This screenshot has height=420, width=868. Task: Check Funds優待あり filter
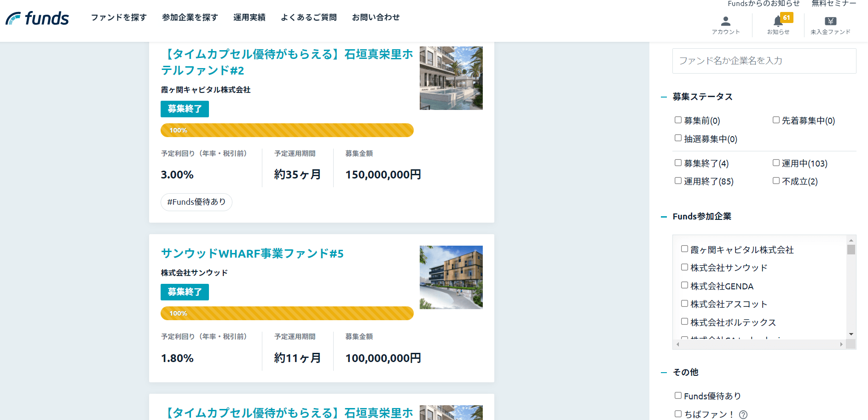tap(678, 396)
